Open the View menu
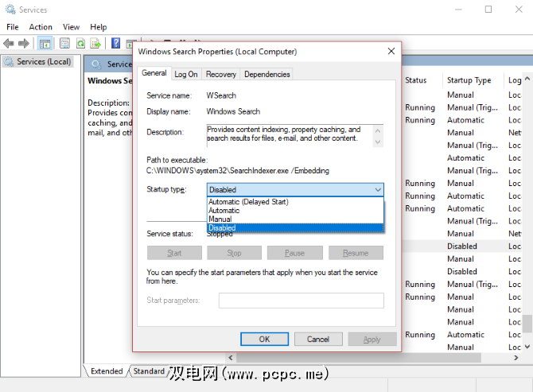This screenshot has height=392, width=533. [x=71, y=27]
